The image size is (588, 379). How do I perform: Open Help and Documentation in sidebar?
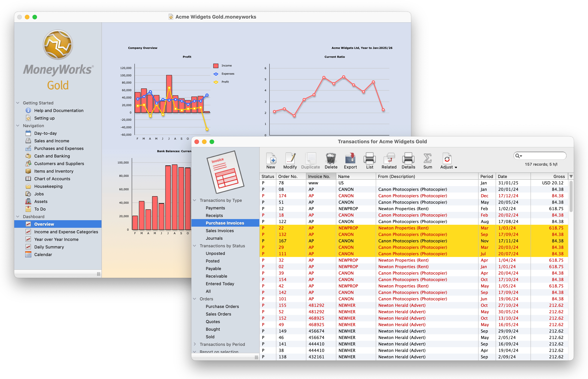pyautogui.click(x=59, y=110)
